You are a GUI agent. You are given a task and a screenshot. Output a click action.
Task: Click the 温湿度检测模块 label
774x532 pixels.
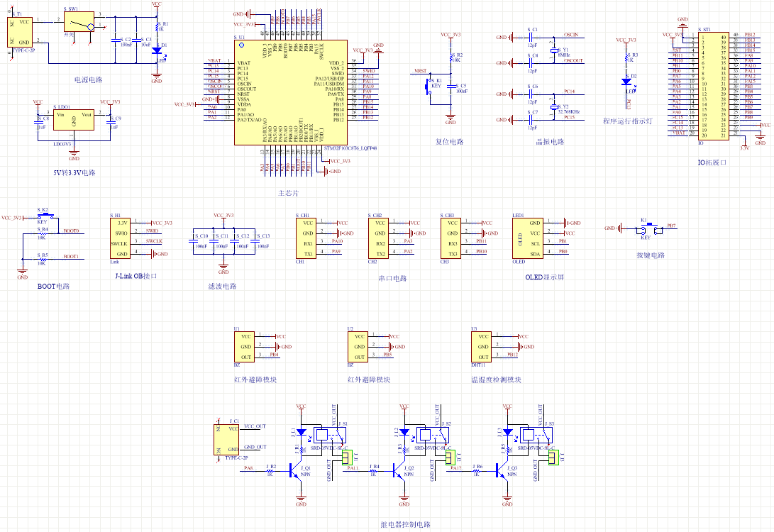[496, 379]
